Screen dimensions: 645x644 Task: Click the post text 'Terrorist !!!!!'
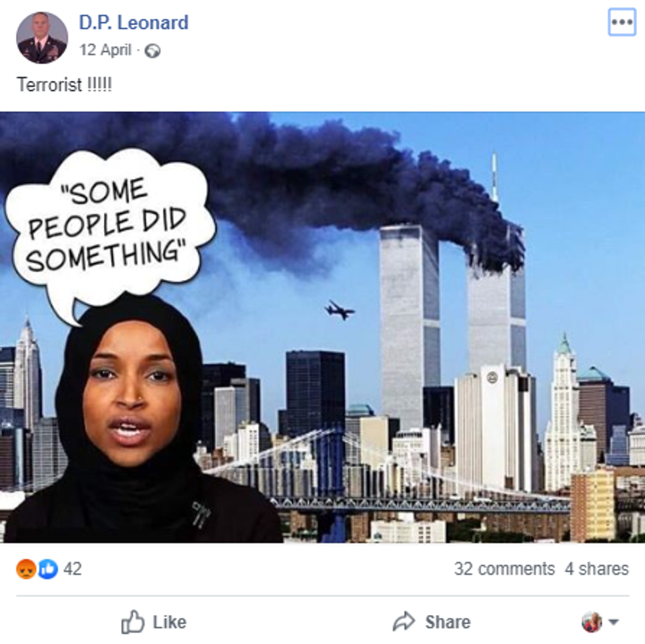coord(64,85)
